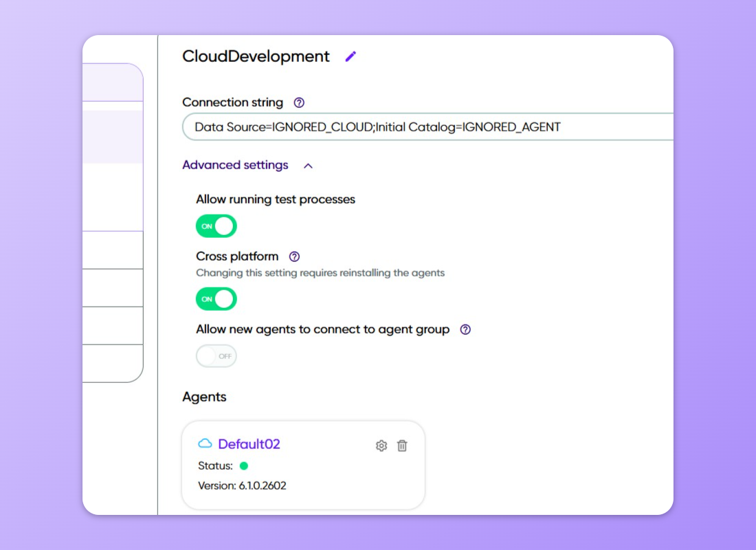756x550 pixels.
Task: Enable Allow new agents to connect toggle
Action: point(216,356)
